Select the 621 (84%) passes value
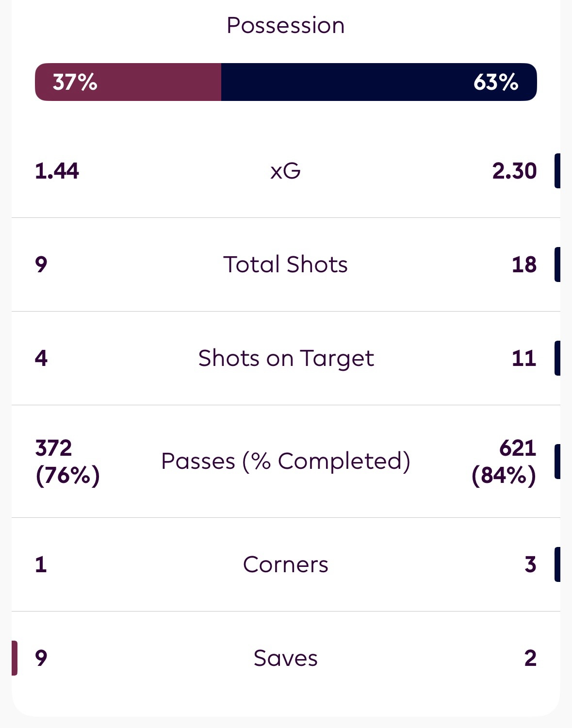Viewport: 572px width, 728px height. [504, 461]
